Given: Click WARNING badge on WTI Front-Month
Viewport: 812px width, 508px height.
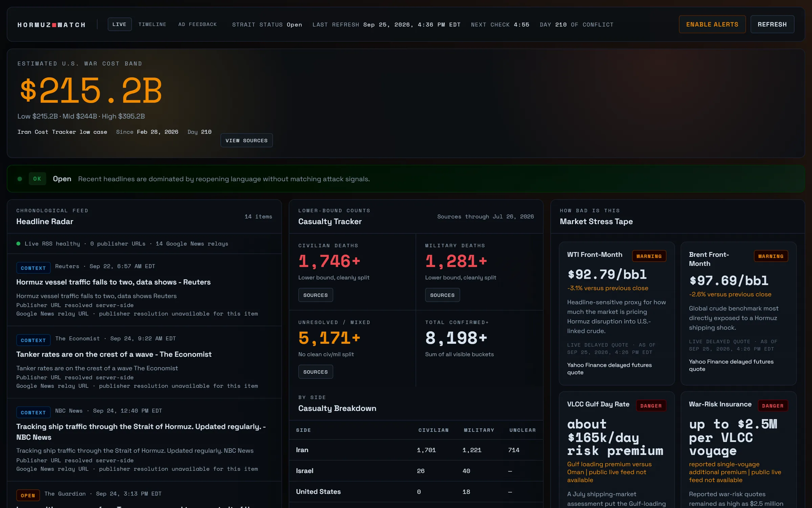Looking at the screenshot, I should coord(649,256).
